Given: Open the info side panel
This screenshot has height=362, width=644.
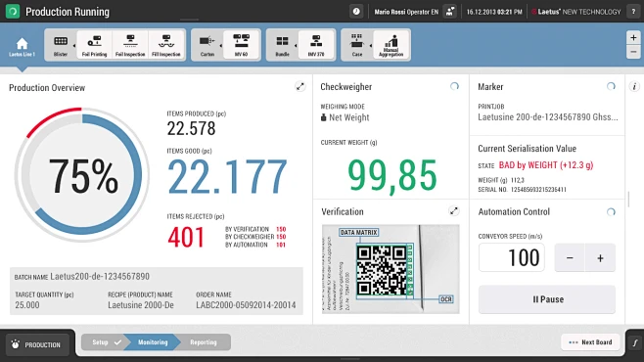Looking at the screenshot, I should 634,87.
